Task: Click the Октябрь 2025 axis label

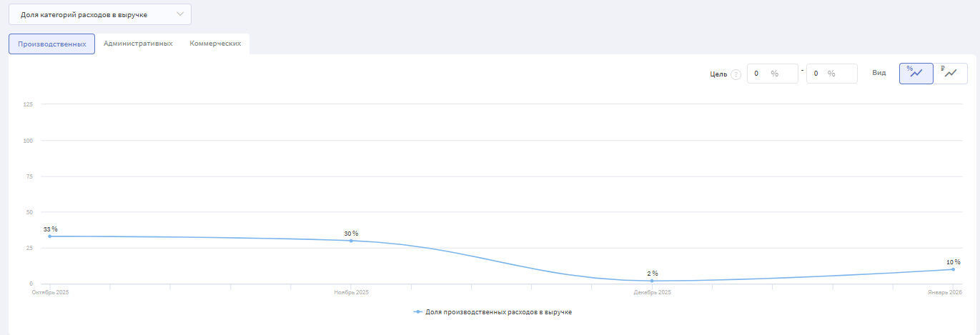Action: point(50,293)
